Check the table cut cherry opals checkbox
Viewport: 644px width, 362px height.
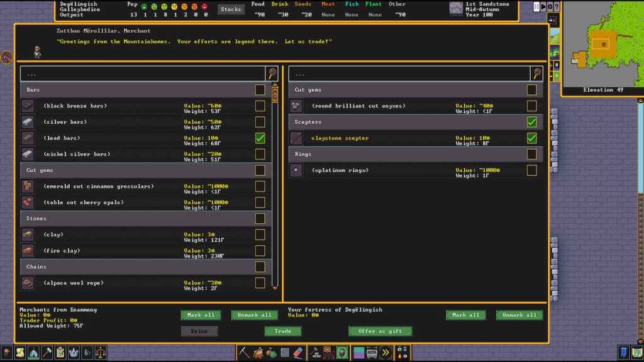click(x=260, y=202)
